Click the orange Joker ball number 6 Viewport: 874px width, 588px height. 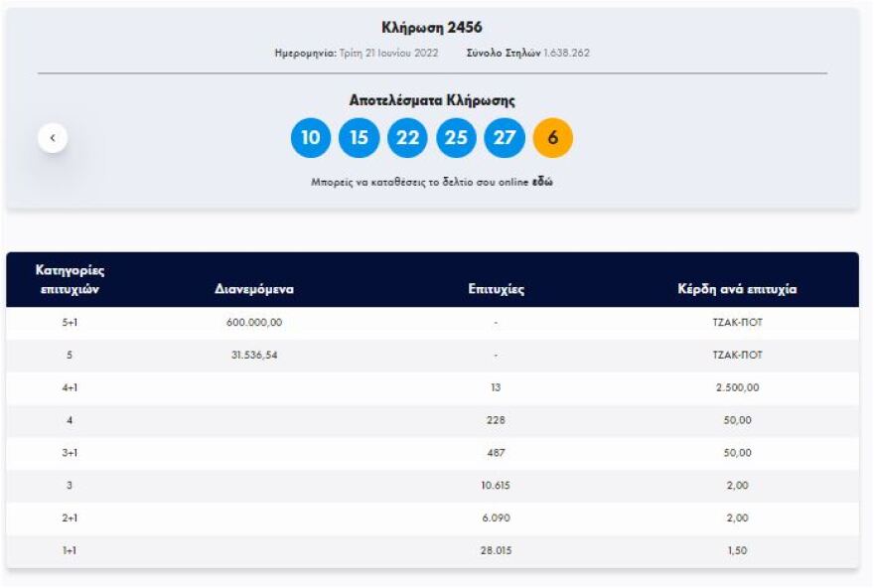[x=553, y=138]
